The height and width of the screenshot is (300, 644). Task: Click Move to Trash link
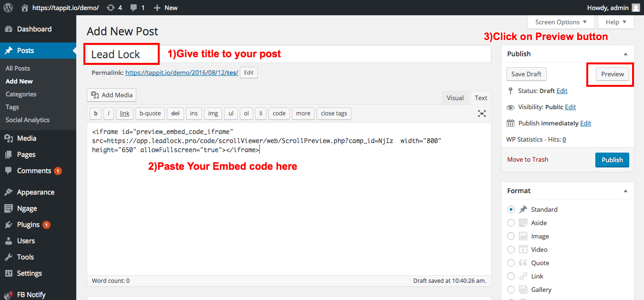tap(528, 159)
